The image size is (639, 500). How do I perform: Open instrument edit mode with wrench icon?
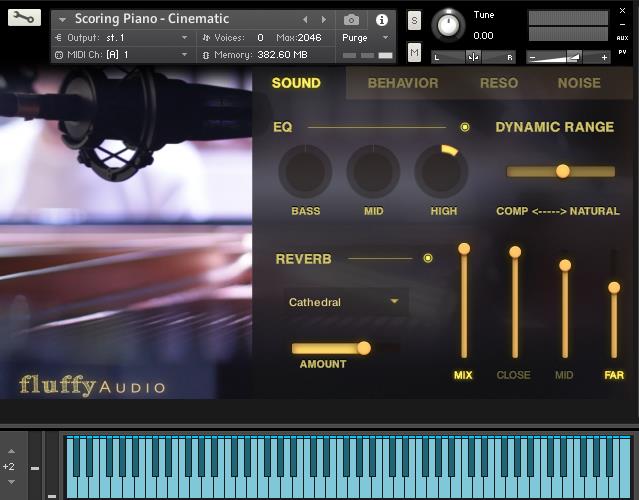tap(25, 17)
